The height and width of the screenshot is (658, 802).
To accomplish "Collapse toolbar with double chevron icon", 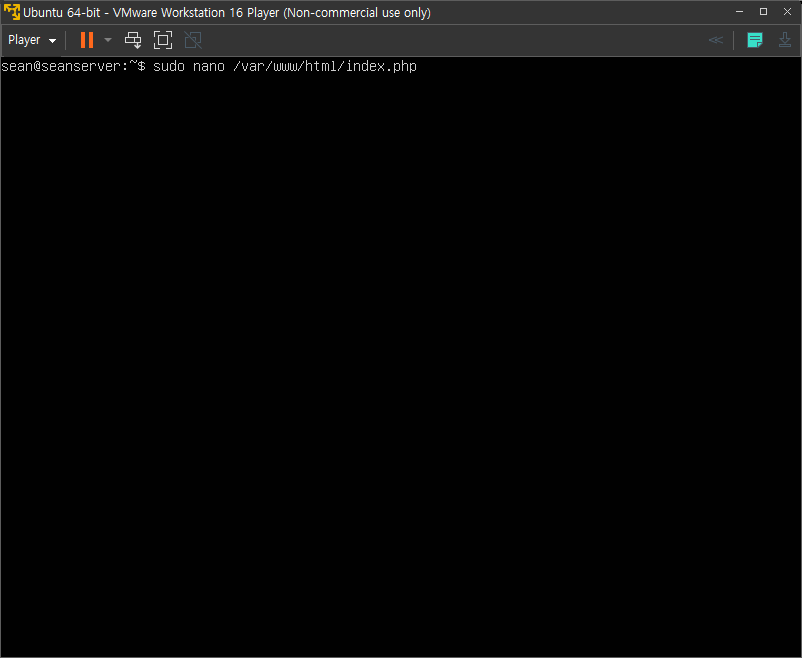I will (x=716, y=40).
